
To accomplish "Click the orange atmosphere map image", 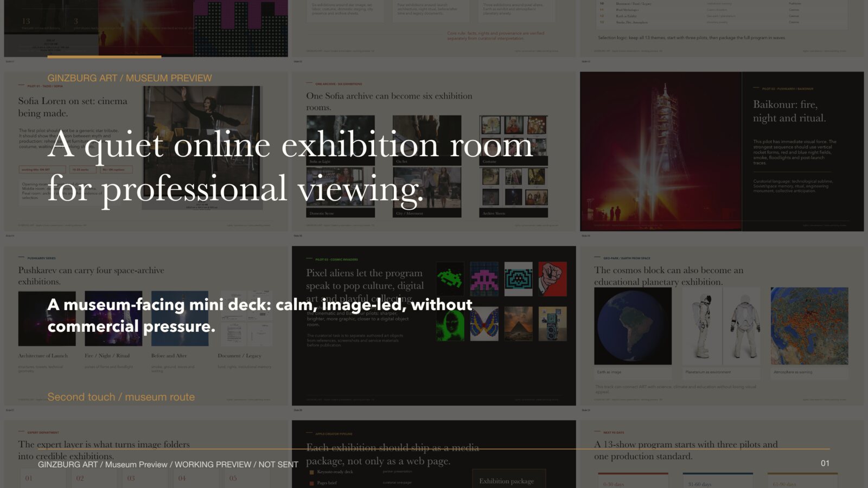I will (x=809, y=326).
